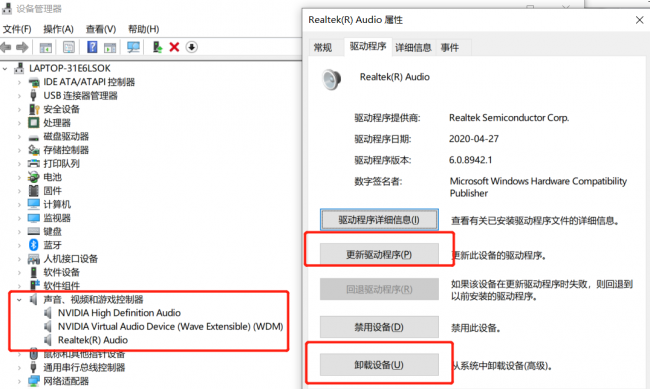Select the 人机接口设备 tree item
This screenshot has height=389, width=650.
[70, 259]
